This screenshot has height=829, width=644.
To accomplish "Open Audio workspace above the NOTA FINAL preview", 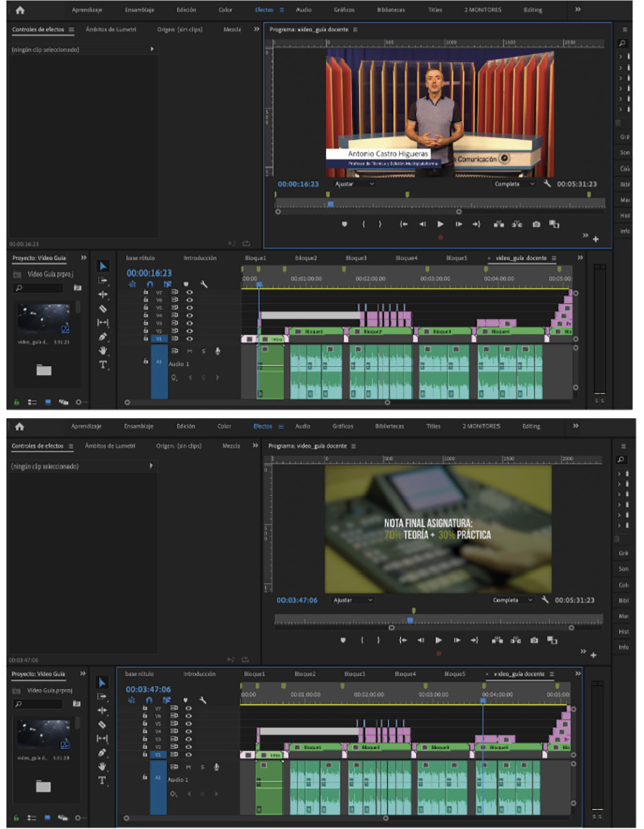I will (x=302, y=426).
